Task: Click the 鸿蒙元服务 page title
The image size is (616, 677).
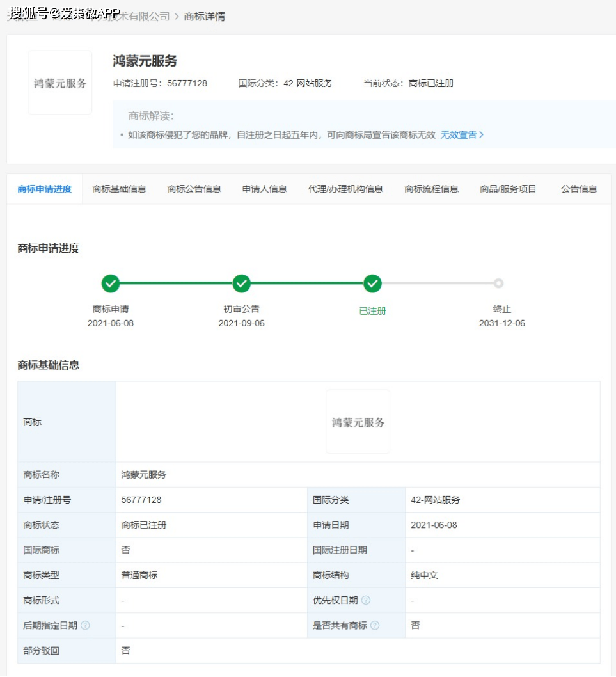Action: tap(145, 61)
